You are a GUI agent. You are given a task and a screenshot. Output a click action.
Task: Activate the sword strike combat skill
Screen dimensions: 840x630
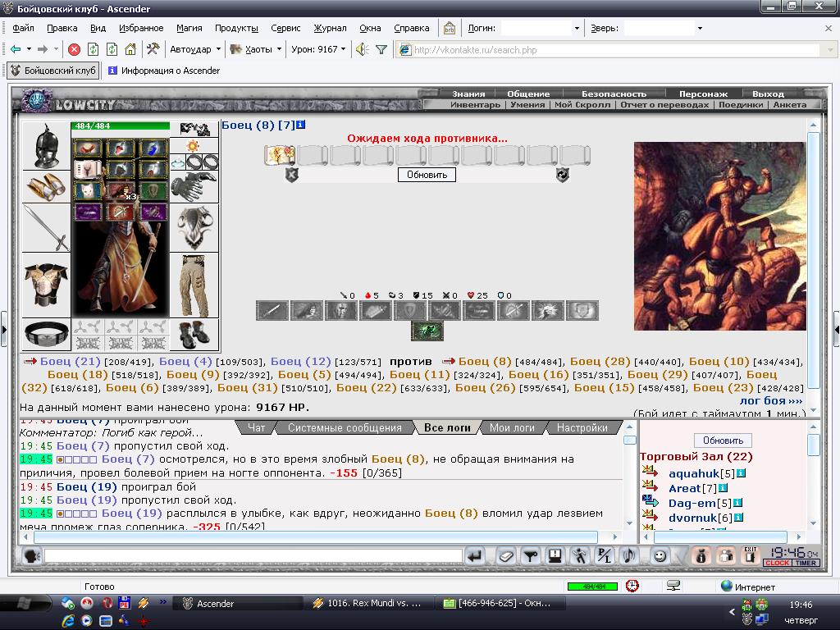click(272, 311)
